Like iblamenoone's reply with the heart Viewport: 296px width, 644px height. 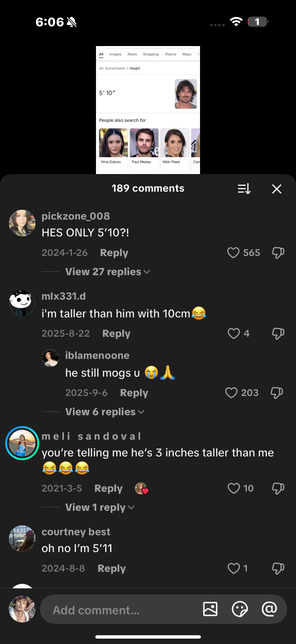pos(231,393)
